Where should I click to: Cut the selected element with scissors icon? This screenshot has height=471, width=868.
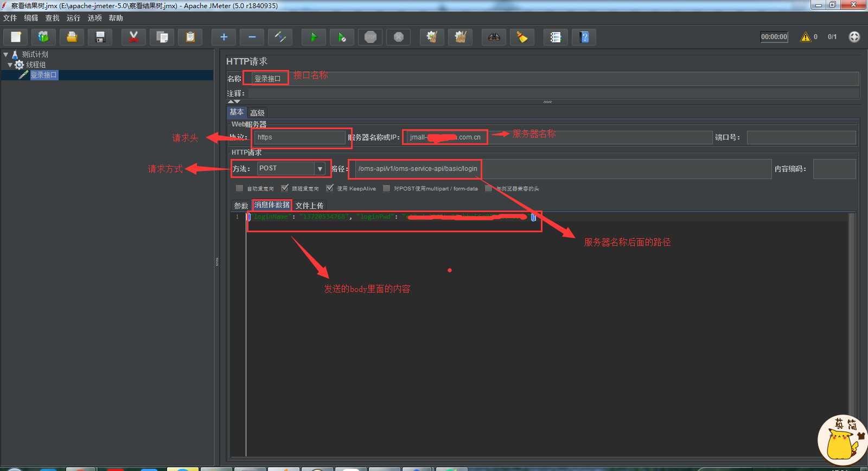click(x=133, y=37)
